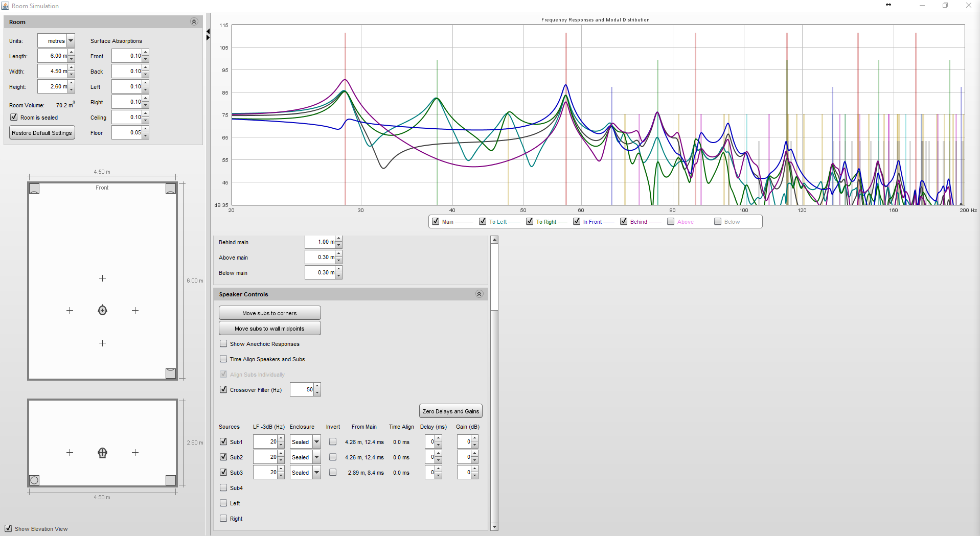This screenshot has height=536, width=980.
Task: Open the Units dropdown
Action: (71, 41)
